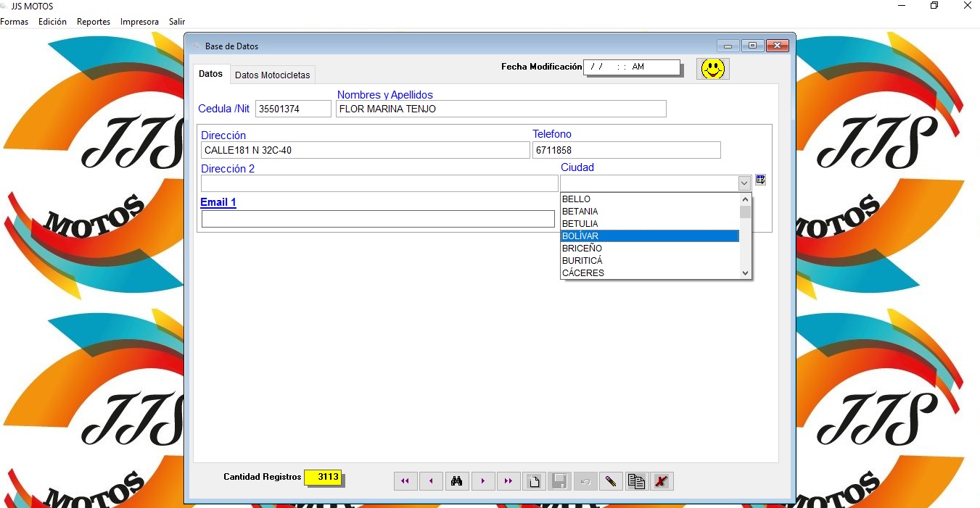Delete record with the red X button
The image size is (980, 508).
click(x=662, y=481)
